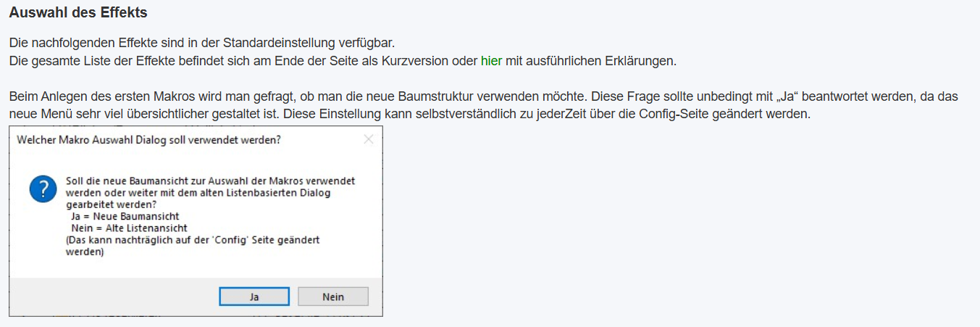Click the blue question mark icon
980x327 pixels.
(43, 190)
